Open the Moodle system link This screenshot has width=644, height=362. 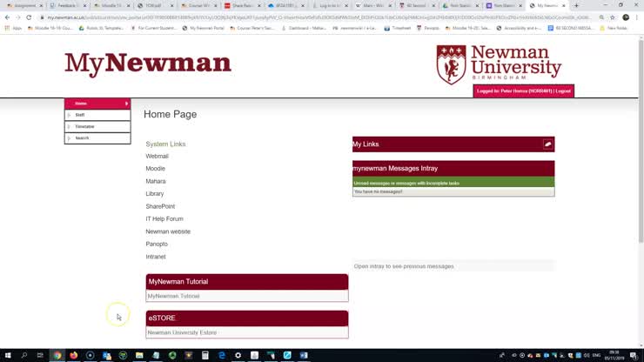[x=155, y=169]
